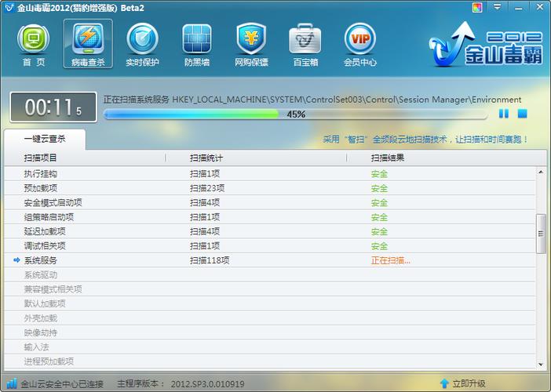Select the 安全模式启动项 row
551x392 pixels.
270,202
